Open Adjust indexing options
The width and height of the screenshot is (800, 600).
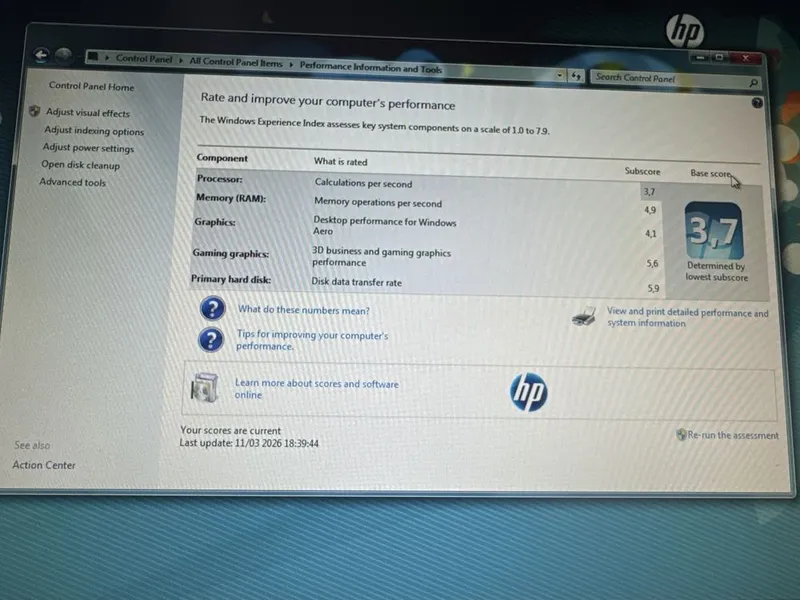point(94,131)
